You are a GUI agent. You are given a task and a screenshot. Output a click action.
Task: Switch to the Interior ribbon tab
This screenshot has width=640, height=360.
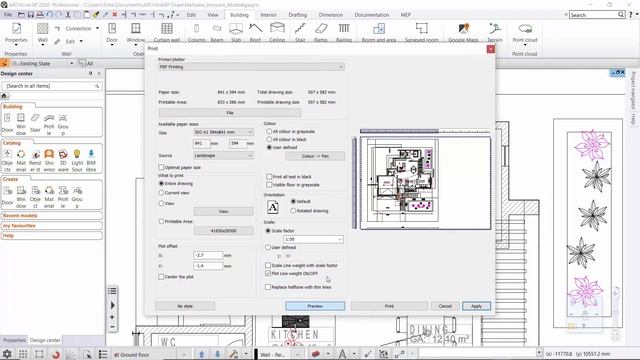pyautogui.click(x=268, y=15)
